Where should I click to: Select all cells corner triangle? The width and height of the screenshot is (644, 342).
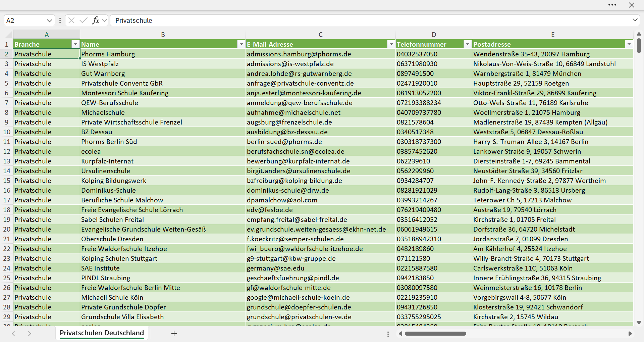[x=8, y=34]
